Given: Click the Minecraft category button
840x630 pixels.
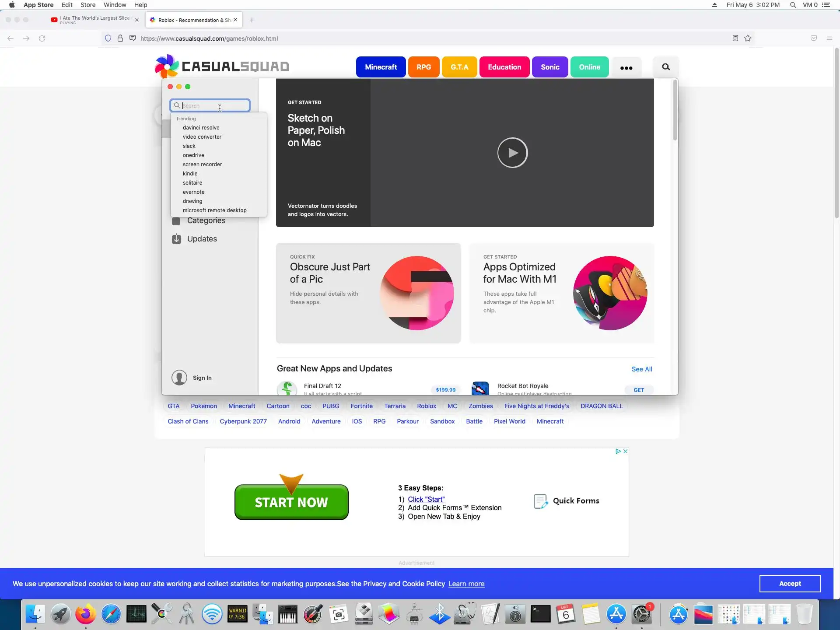Looking at the screenshot, I should click(x=381, y=67).
